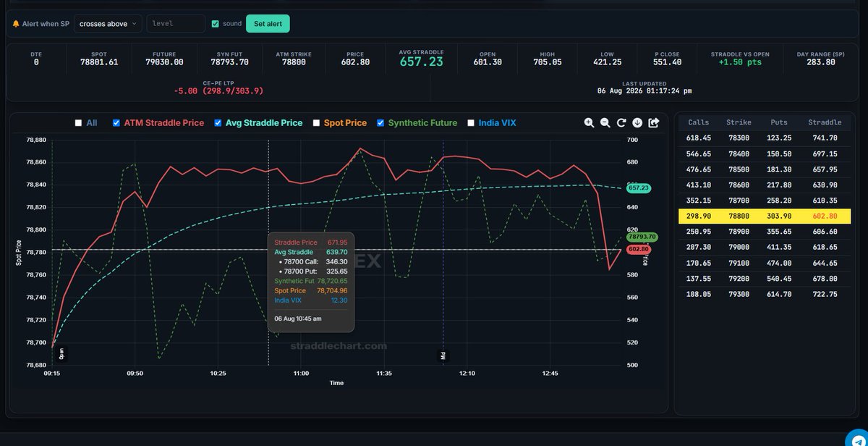Image resolution: width=868 pixels, height=446 pixels.
Task: Select the 79200 strike row
Action: (765, 278)
